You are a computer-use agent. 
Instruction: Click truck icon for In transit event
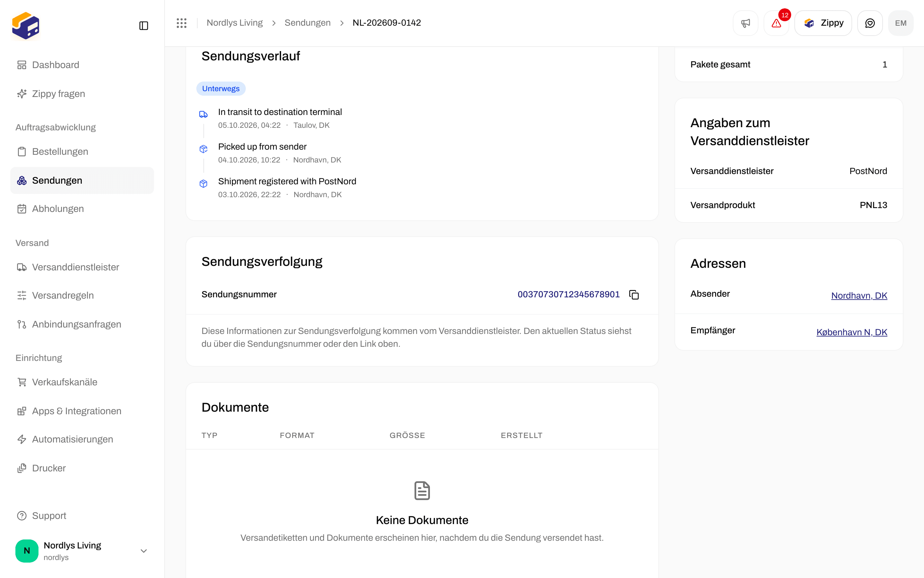203,114
